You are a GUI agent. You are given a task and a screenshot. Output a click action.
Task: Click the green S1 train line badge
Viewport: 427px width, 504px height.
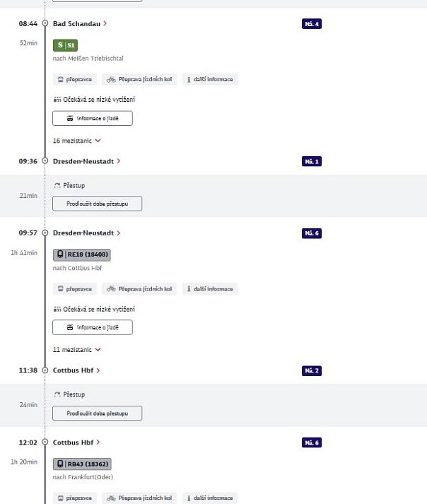point(65,45)
